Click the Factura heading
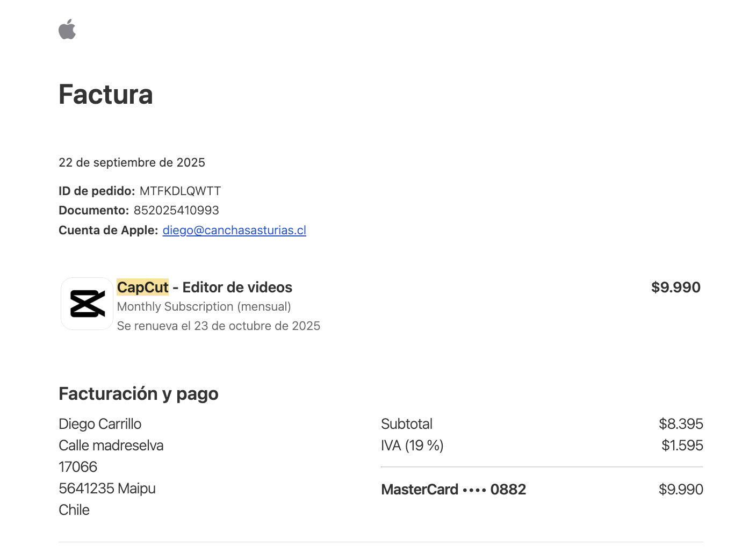 click(x=106, y=95)
